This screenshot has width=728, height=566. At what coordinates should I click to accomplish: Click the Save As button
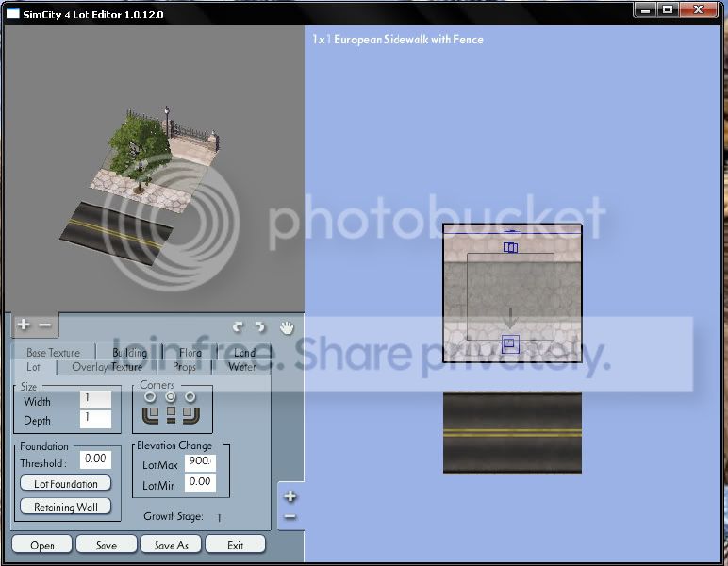[x=171, y=544]
